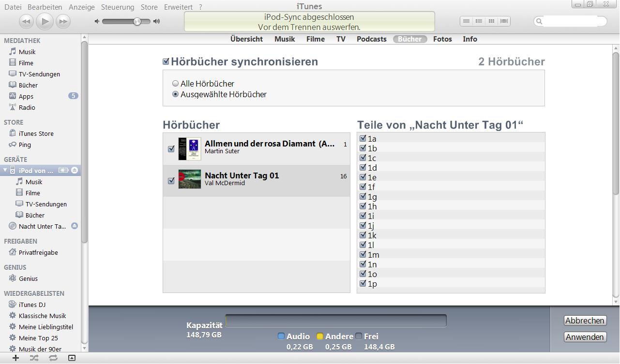Switch to the Fotos tab
The height and width of the screenshot is (364, 620).
click(x=442, y=39)
